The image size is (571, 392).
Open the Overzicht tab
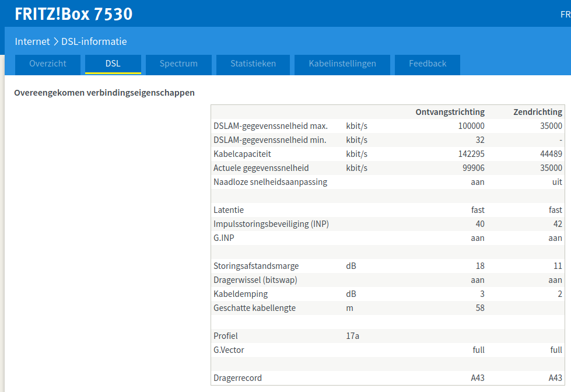[48, 64]
